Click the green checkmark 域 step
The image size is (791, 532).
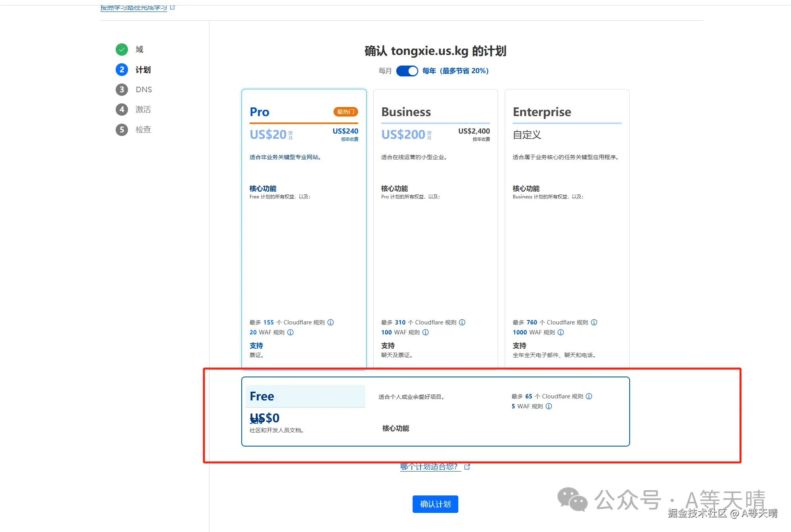(122, 49)
